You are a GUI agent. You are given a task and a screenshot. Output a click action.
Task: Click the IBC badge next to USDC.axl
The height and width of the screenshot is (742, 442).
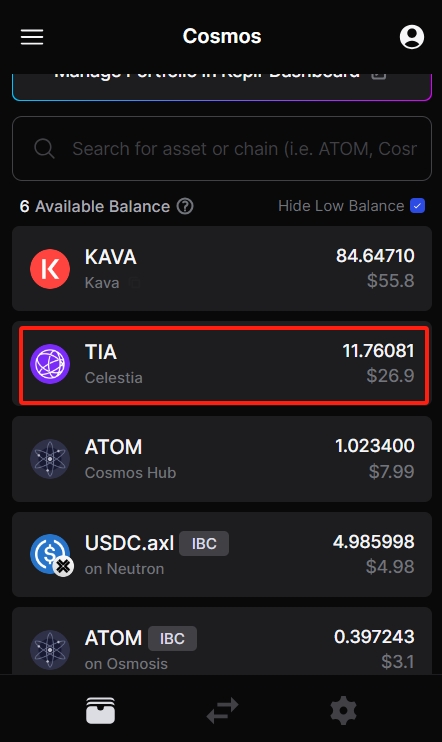[x=204, y=543]
